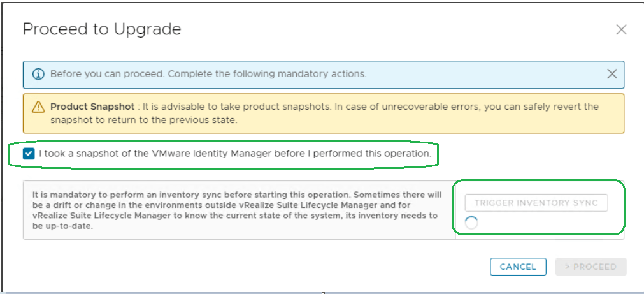Click the loading spinner below sync button

(x=471, y=223)
